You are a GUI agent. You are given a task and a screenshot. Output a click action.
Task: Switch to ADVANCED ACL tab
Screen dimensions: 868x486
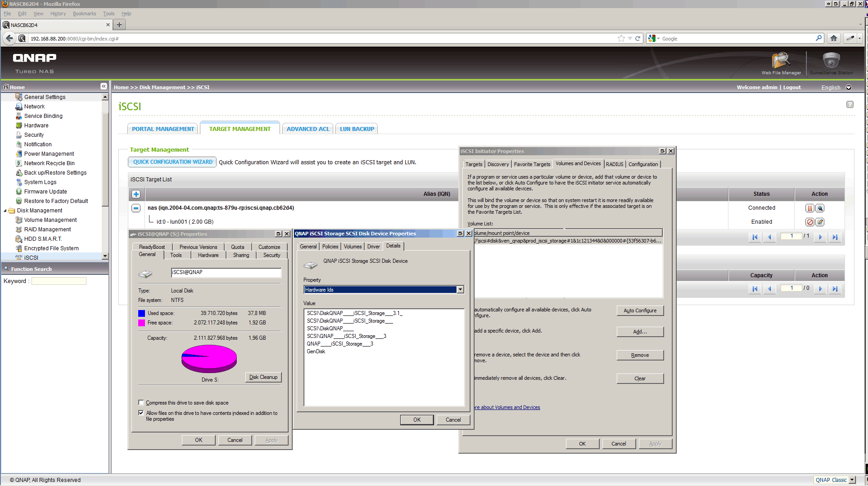[x=308, y=129]
